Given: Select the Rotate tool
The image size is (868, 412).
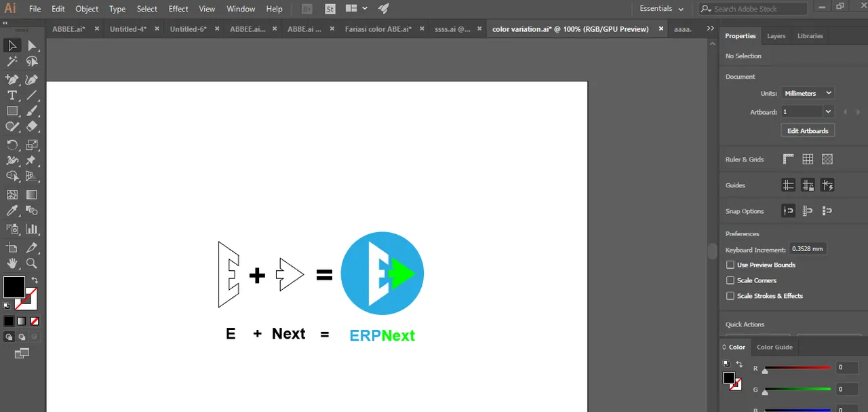Looking at the screenshot, I should coord(12,145).
